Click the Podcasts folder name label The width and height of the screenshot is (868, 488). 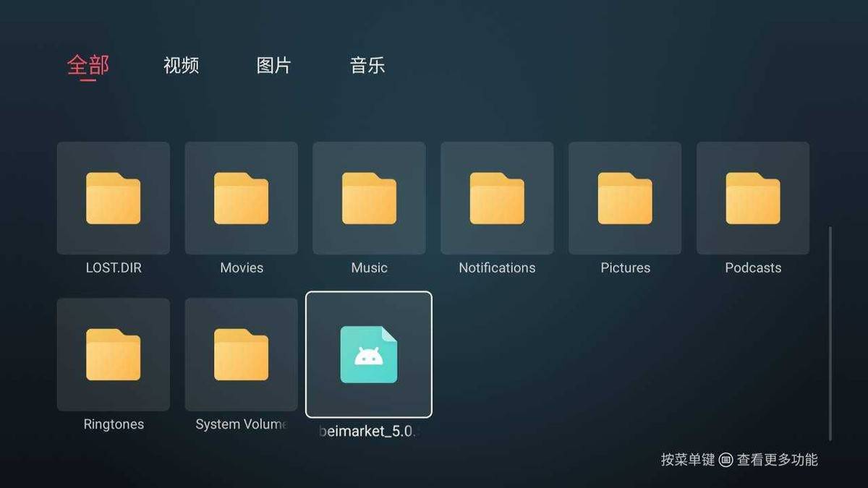[x=753, y=267]
